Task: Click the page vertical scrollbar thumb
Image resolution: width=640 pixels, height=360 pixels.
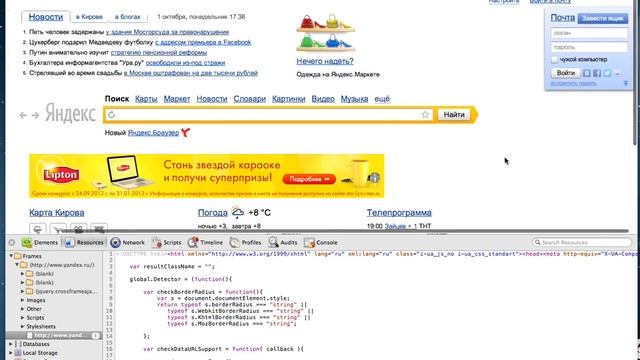Action: 634,72
